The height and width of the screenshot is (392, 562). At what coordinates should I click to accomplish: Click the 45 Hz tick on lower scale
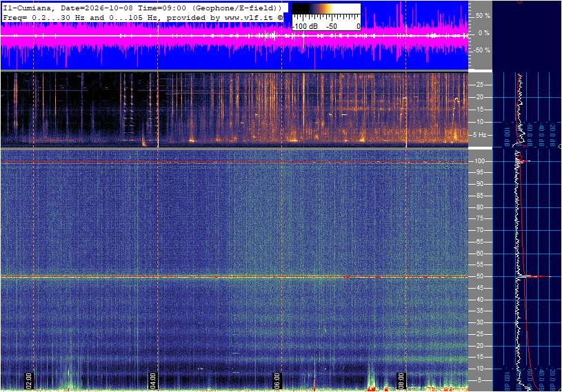tap(479, 288)
